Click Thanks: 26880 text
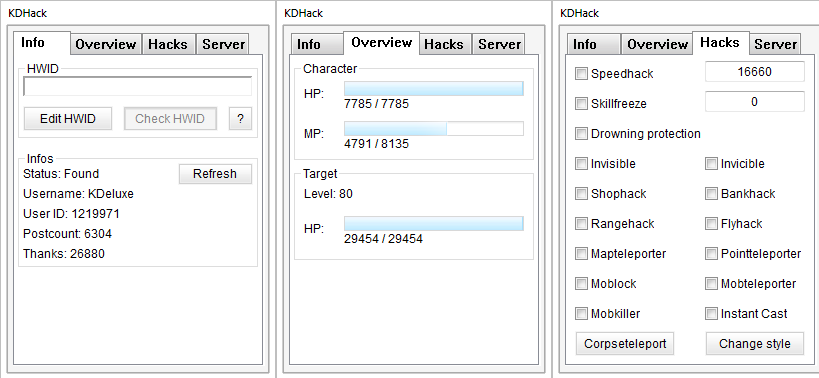Viewport: 819px width, 378px height. [x=64, y=254]
